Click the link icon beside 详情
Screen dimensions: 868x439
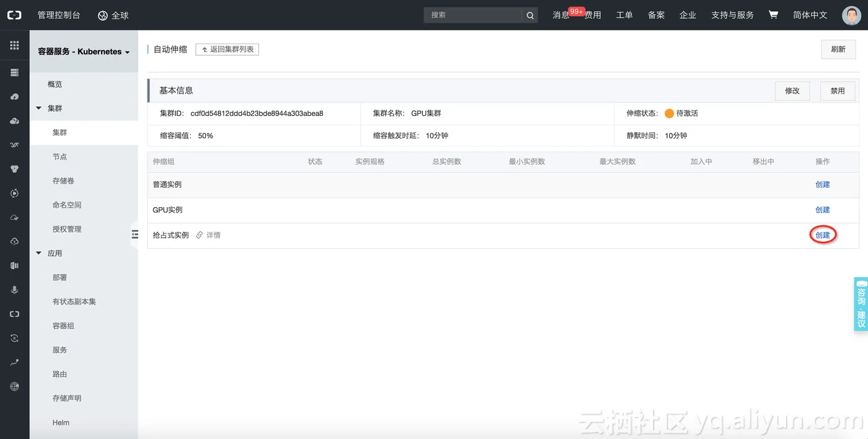coord(199,235)
